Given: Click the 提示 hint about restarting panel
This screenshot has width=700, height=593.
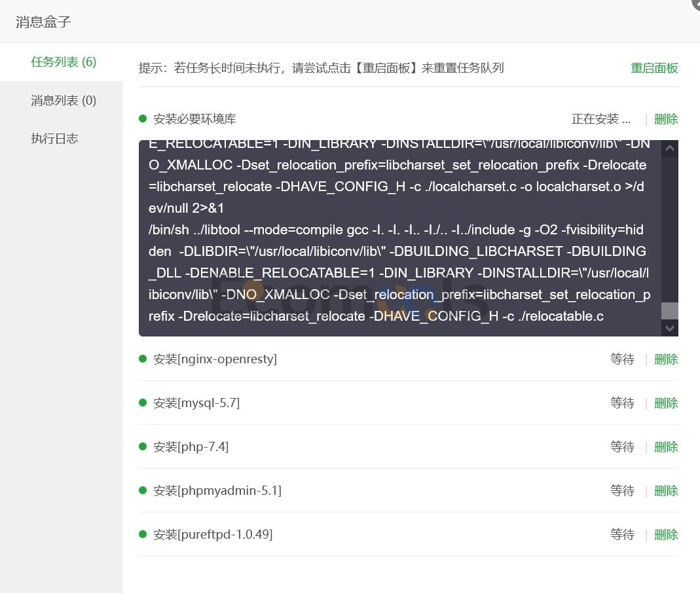Looking at the screenshot, I should [x=321, y=68].
